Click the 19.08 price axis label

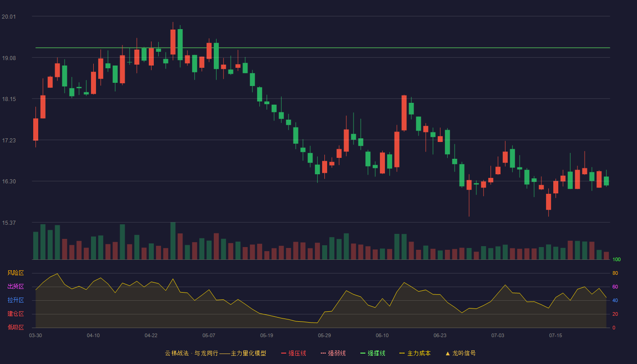(x=9, y=58)
